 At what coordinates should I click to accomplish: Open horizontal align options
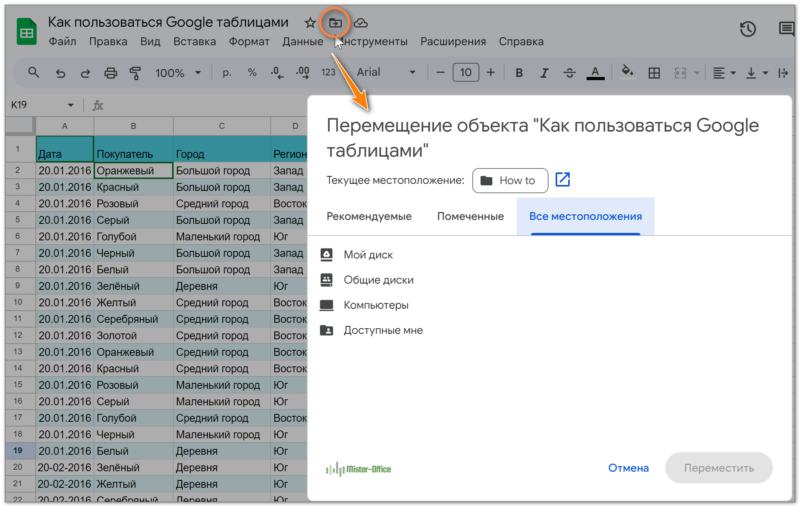[x=724, y=73]
